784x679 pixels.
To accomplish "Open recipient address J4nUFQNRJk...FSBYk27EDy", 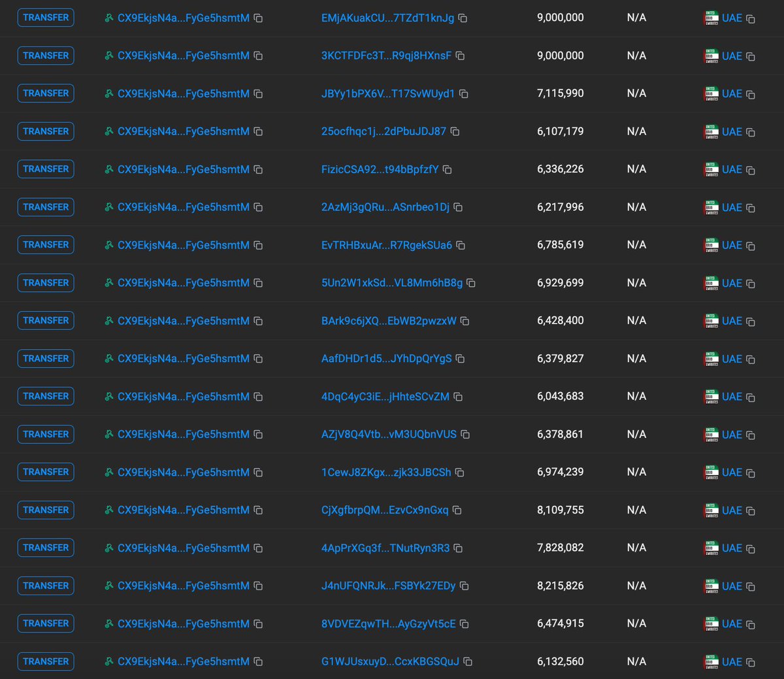I will (x=388, y=586).
